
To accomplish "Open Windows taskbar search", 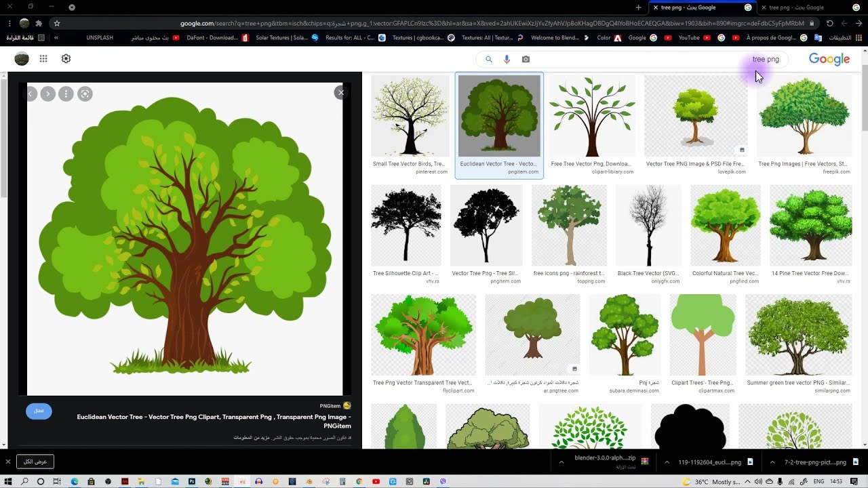I will point(24,481).
